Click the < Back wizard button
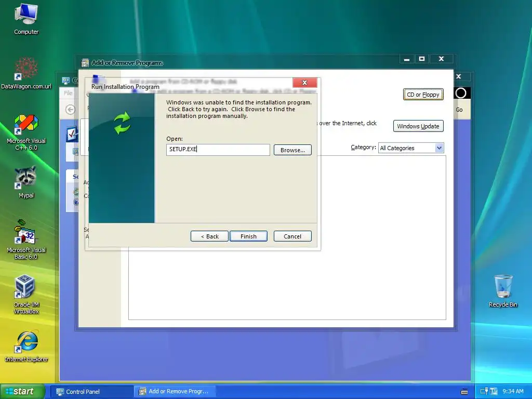The image size is (532, 399). [x=209, y=236]
